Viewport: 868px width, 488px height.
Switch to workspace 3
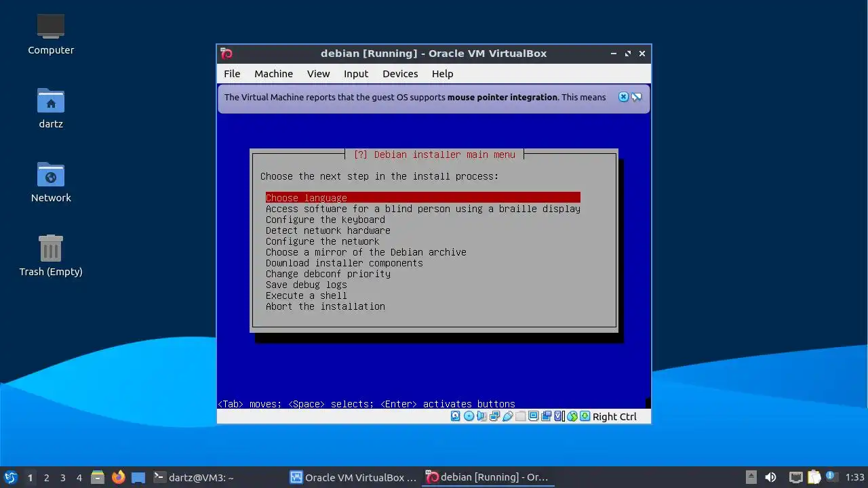(63, 478)
